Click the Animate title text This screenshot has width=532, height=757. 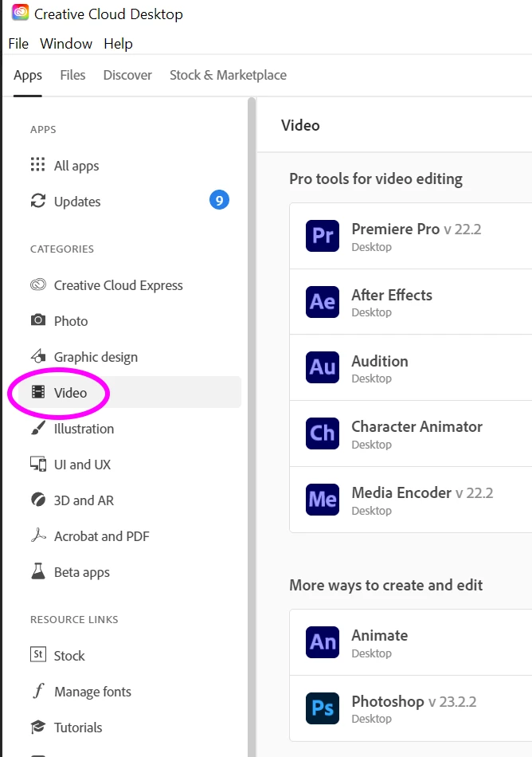[380, 635]
